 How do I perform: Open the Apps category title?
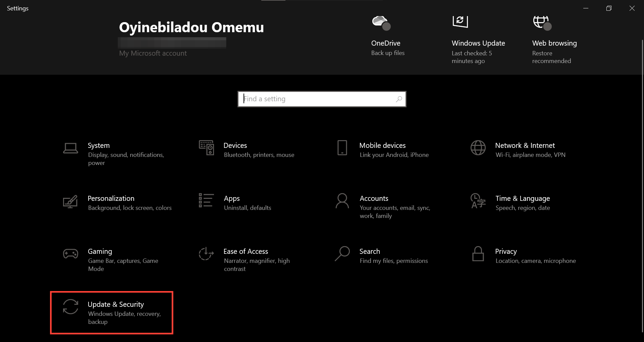click(232, 198)
